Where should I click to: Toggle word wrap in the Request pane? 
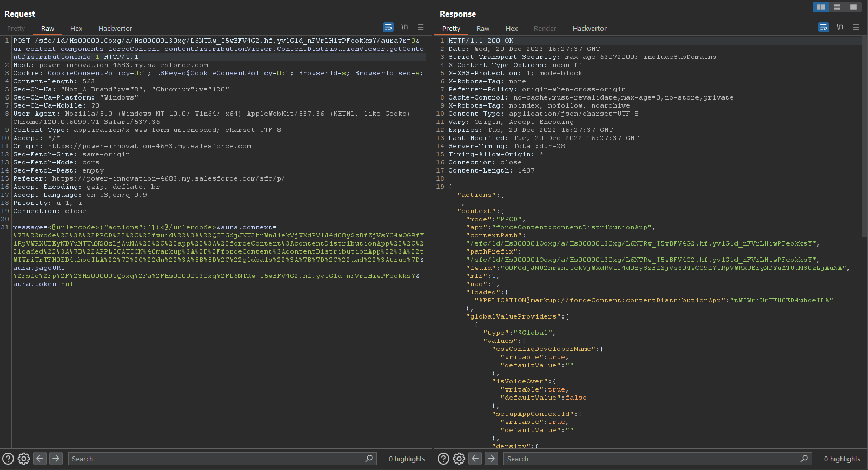(388, 27)
